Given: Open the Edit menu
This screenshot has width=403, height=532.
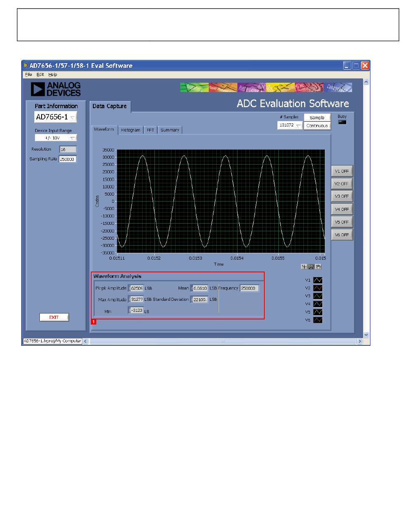Looking at the screenshot, I should tap(40, 74).
